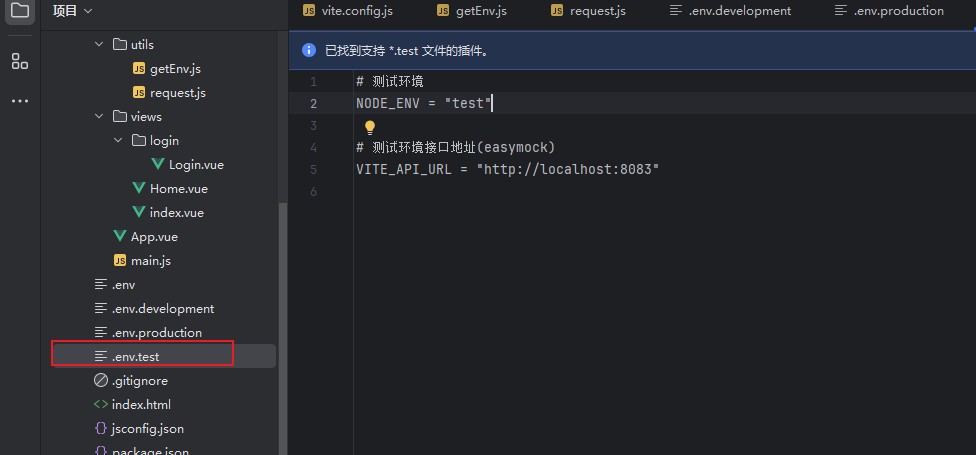Image resolution: width=976 pixels, height=455 pixels.
Task: Click line number 5 in the gutter
Action: click(x=313, y=169)
